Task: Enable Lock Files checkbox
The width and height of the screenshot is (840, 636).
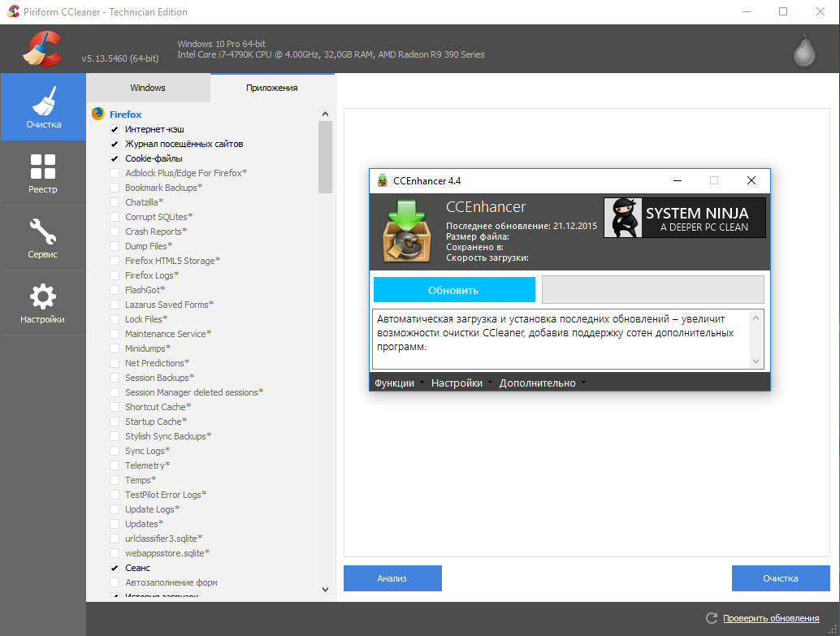Action: pyautogui.click(x=115, y=319)
